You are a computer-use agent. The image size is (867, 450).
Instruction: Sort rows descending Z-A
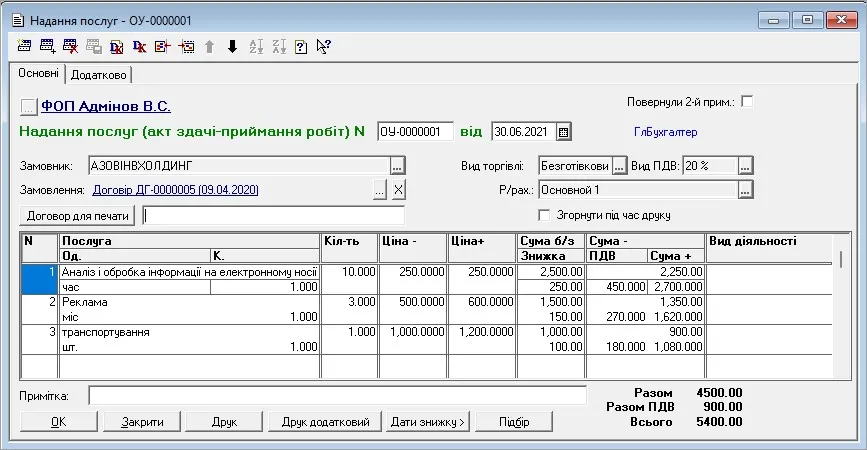coord(279,46)
